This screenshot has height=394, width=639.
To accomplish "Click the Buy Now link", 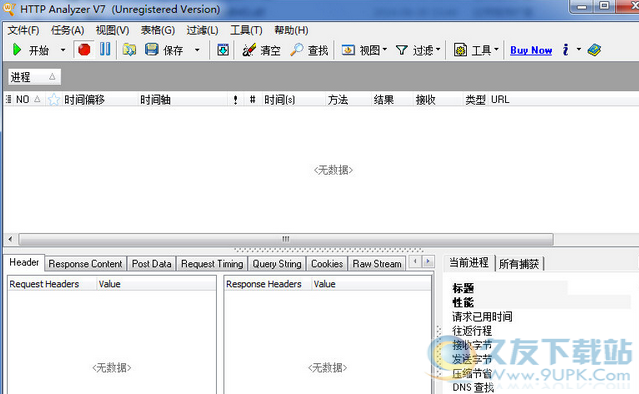I will (x=531, y=51).
